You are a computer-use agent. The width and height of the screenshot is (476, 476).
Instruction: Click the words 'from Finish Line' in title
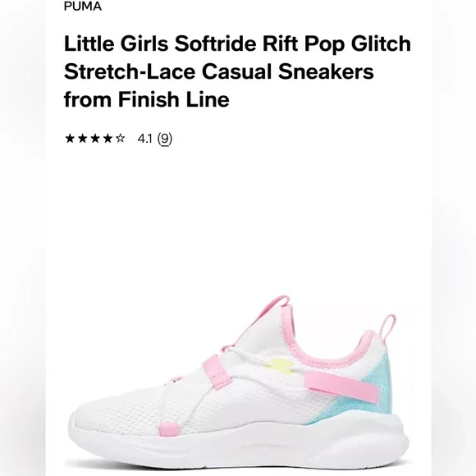[146, 99]
